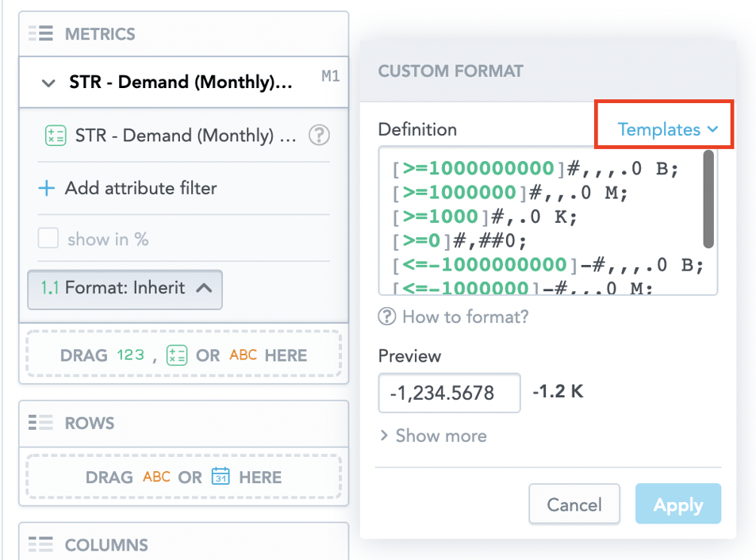The height and width of the screenshot is (560, 756).
Task: Click the Apply button
Action: point(678,504)
